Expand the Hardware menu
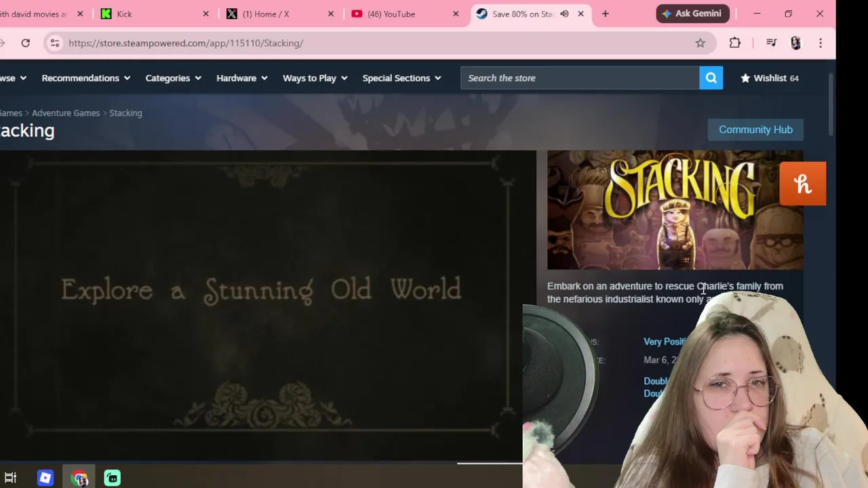Image resolution: width=868 pixels, height=488 pixels. [x=241, y=78]
